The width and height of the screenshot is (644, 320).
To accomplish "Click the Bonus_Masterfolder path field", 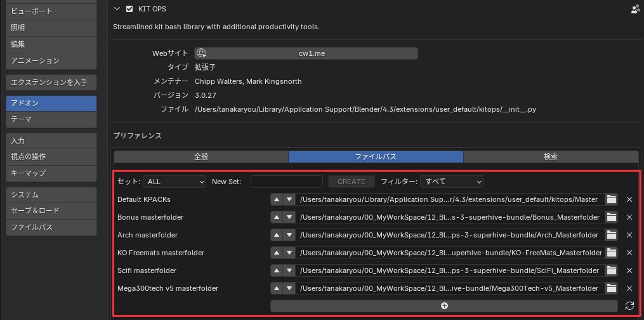I will (450, 217).
